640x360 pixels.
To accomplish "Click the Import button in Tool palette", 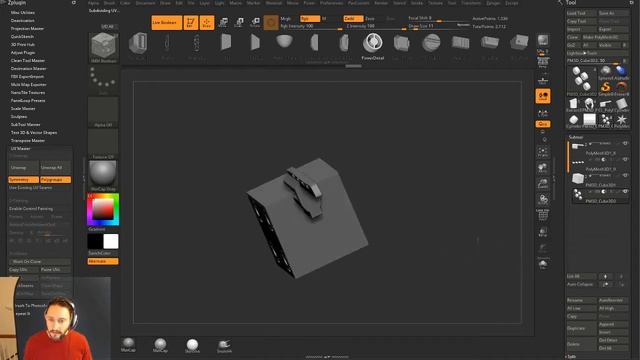I will point(581,29).
